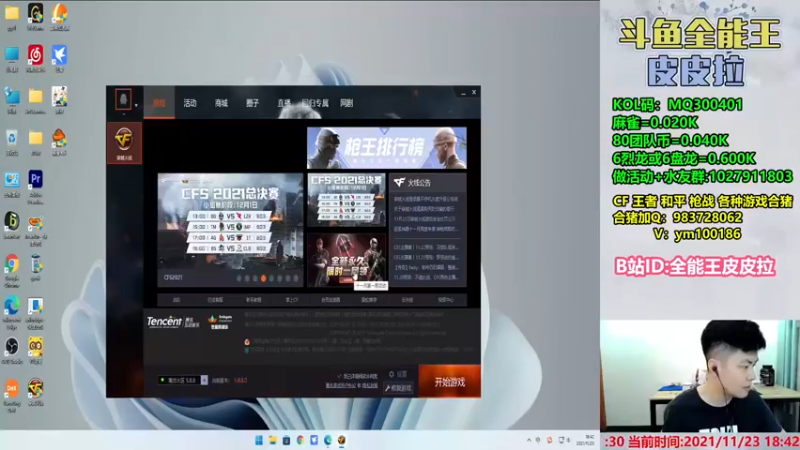Click the Windows Start button on taskbar
Image resolution: width=800 pixels, height=450 pixels.
point(259,440)
